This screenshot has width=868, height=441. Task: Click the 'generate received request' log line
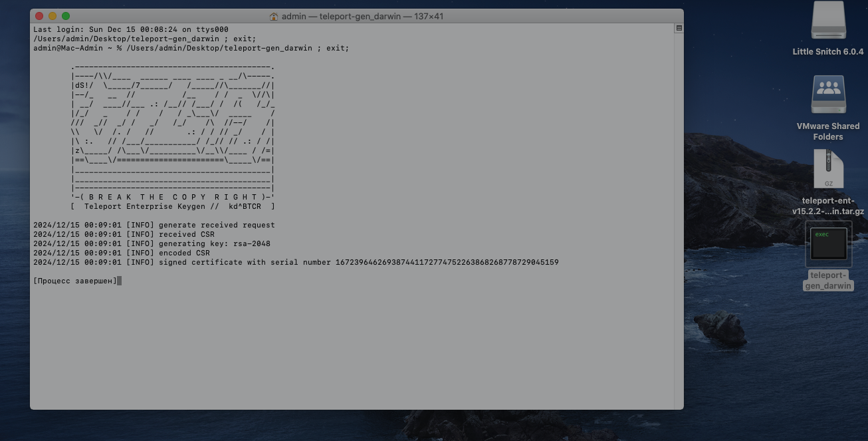154,225
